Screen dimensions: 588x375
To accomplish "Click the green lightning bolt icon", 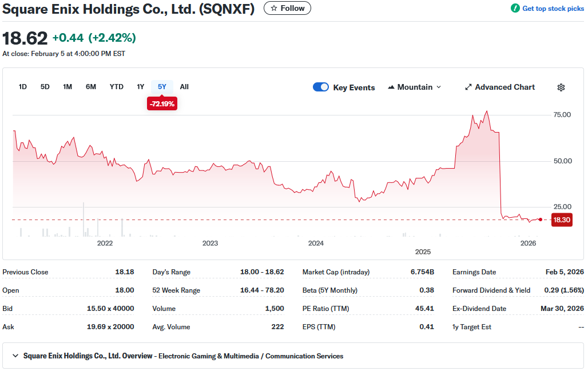I will [515, 9].
